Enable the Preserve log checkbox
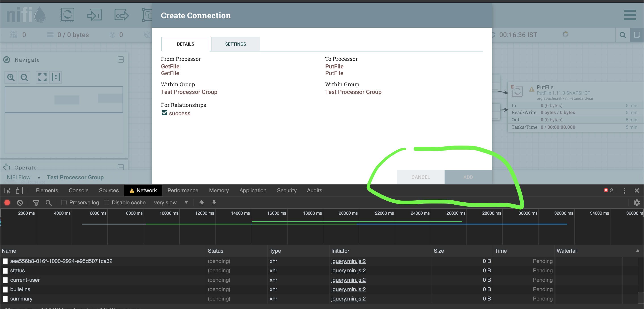 point(64,203)
